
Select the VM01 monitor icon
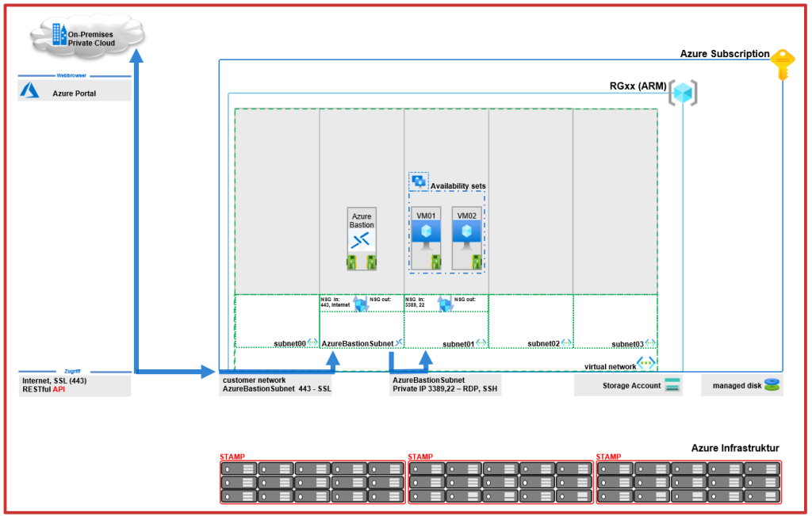click(426, 235)
